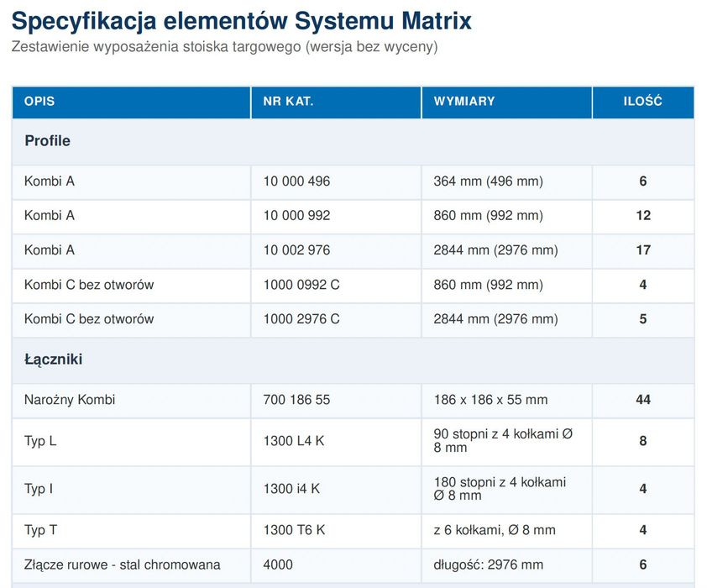Select dimensions 186 x 186 x 55 mm

point(490,400)
